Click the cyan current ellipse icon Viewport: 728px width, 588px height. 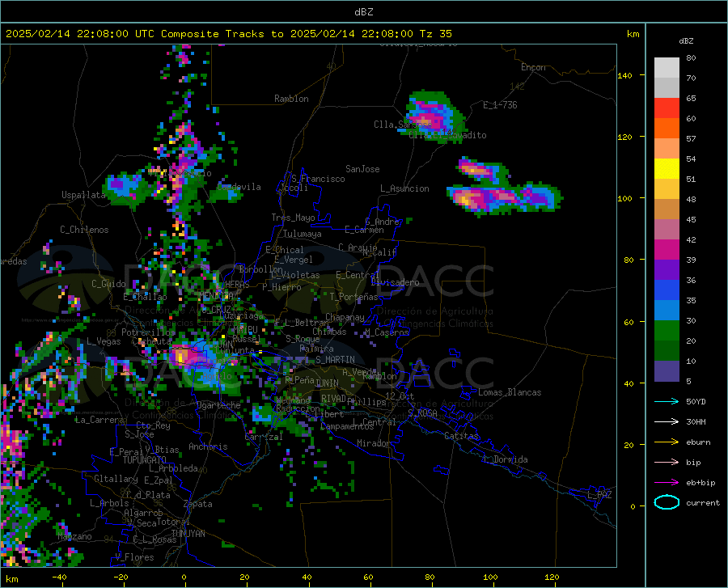point(667,502)
